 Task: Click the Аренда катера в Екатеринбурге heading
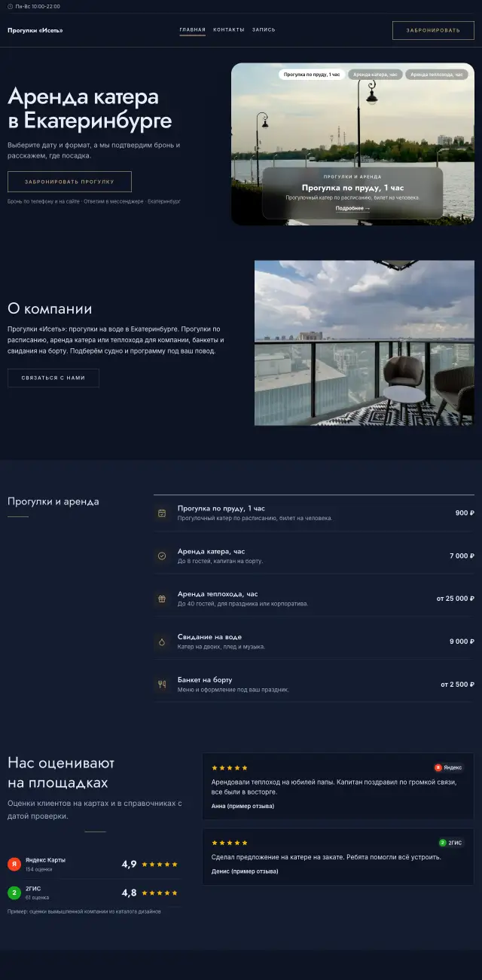90,109
